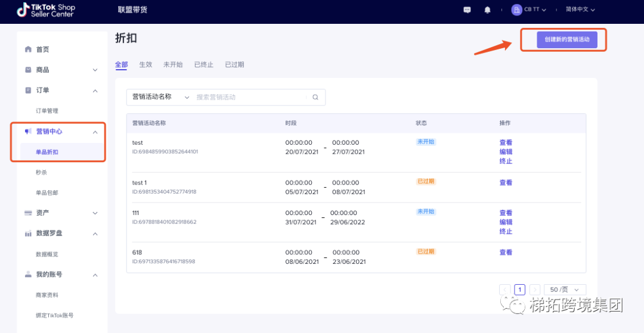This screenshot has width=644, height=333.
Task: Click 创建新的营销活动 button
Action: click(x=566, y=39)
